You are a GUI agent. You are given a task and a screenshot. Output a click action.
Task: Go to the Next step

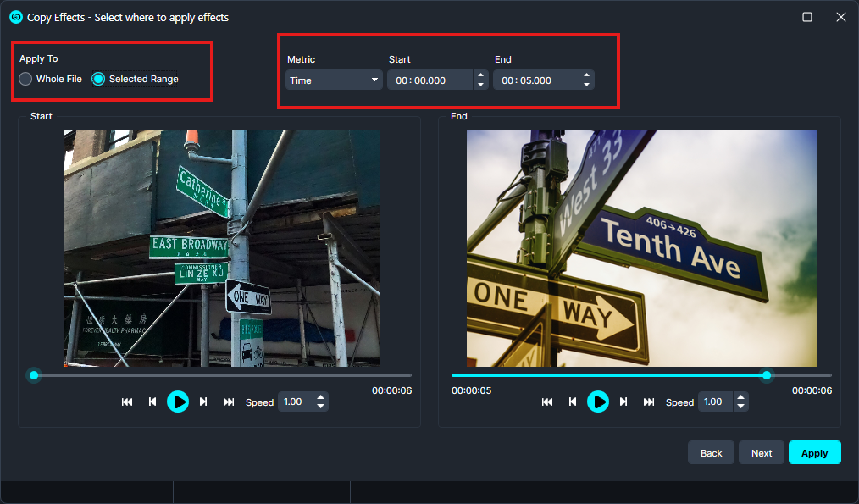762,453
